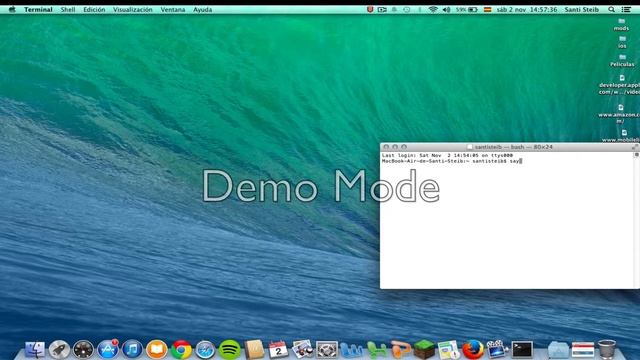640x360 pixels.
Task: Launch Safari from the Dock
Action: coord(205,350)
